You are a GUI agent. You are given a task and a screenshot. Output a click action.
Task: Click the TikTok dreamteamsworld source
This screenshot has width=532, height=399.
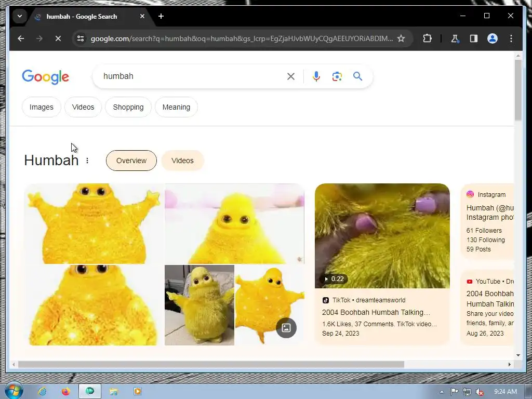click(364, 300)
